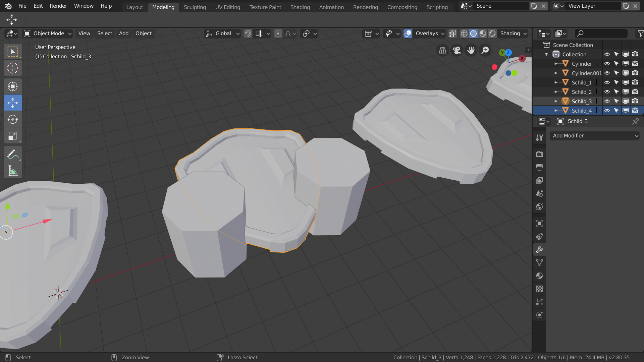Open the Add Modifier dropdown
This screenshot has height=362, width=644.
click(594, 136)
